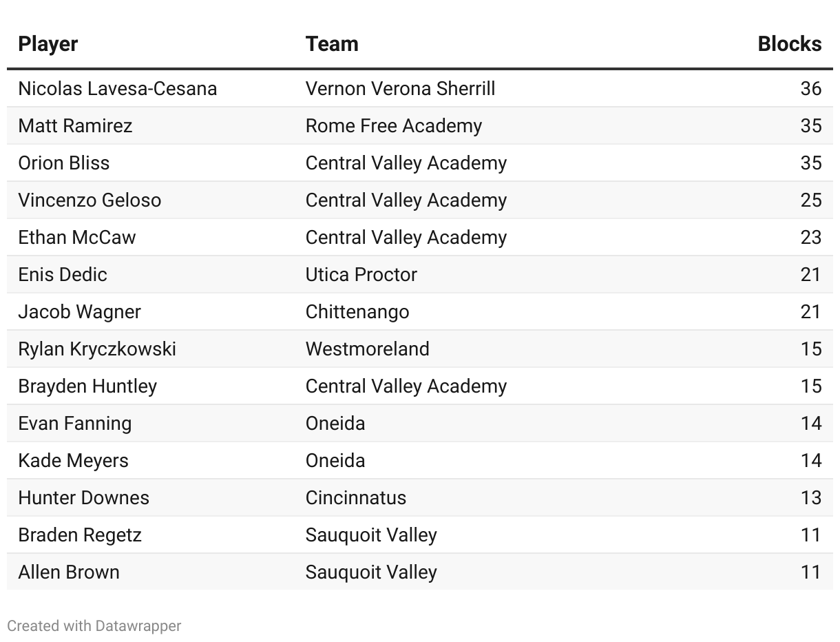Select the Matt Ramirez row
The image size is (840, 642).
click(420, 126)
